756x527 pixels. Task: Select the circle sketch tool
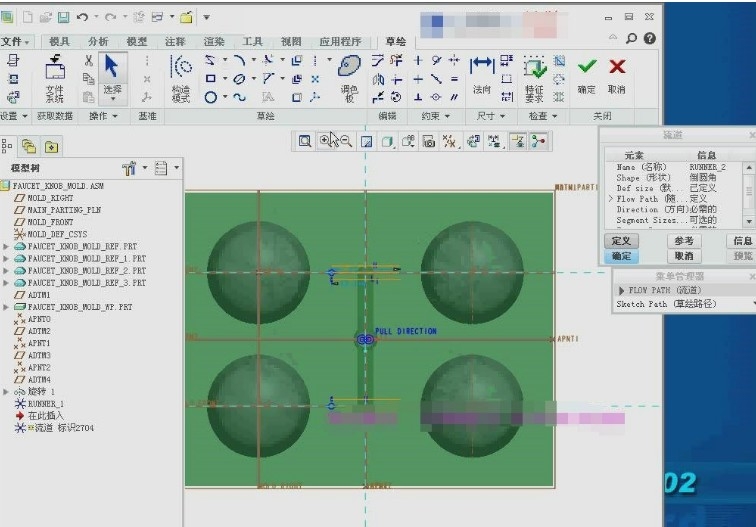tap(210, 97)
